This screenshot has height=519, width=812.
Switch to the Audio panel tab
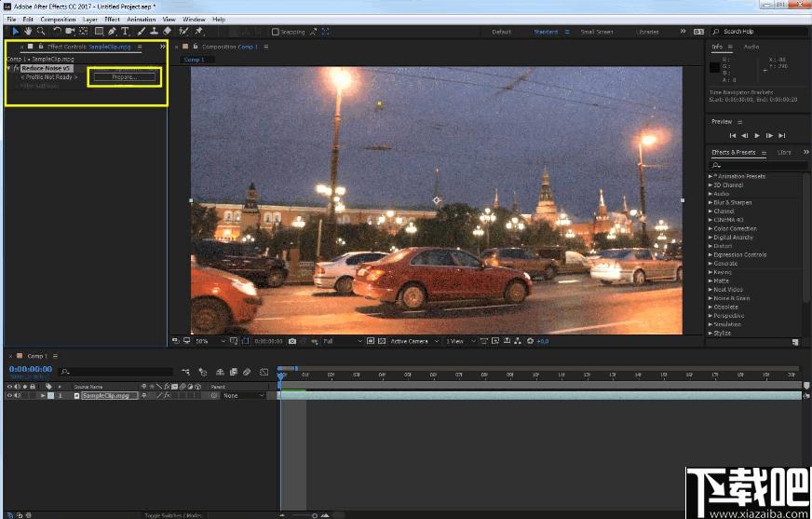pyautogui.click(x=751, y=47)
